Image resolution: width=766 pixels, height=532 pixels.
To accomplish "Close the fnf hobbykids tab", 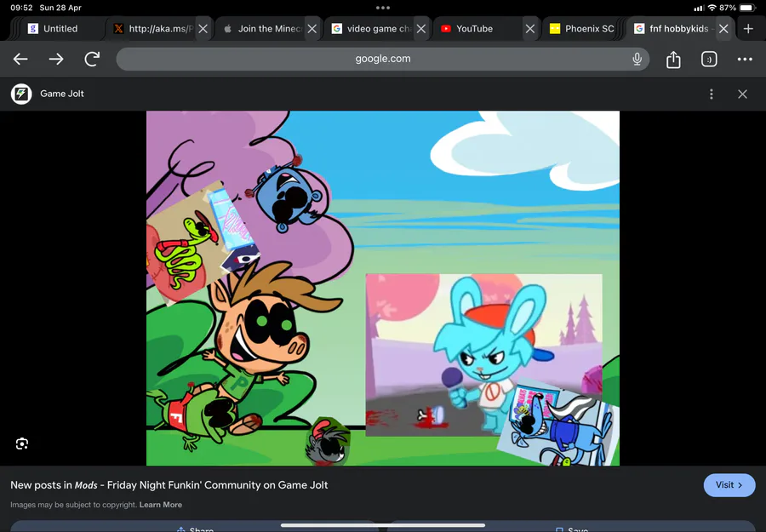I will click(x=723, y=29).
